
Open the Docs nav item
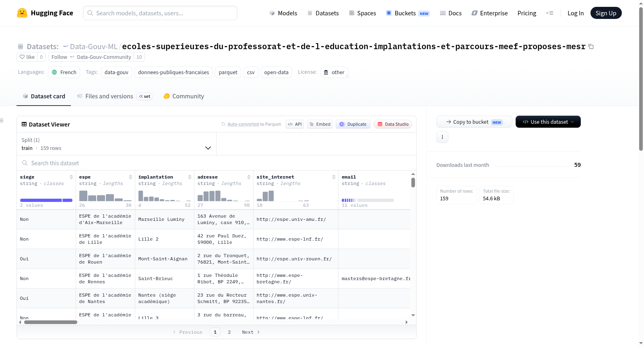[451, 13]
